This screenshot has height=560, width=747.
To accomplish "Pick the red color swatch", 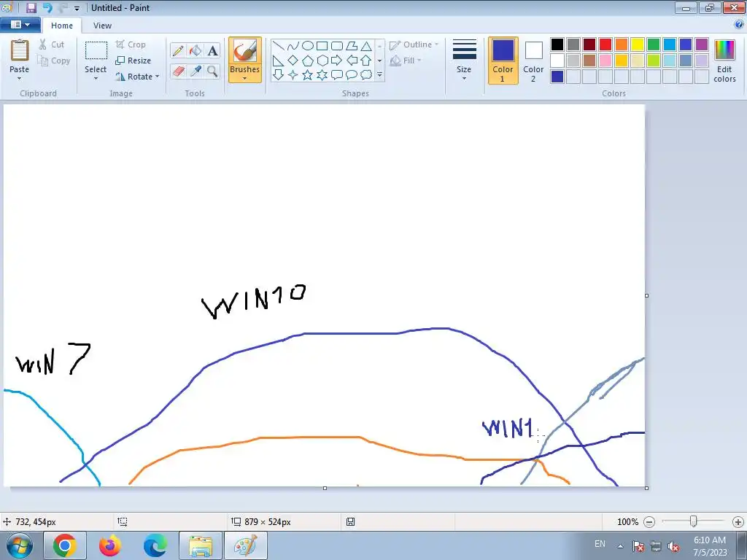I will point(605,44).
